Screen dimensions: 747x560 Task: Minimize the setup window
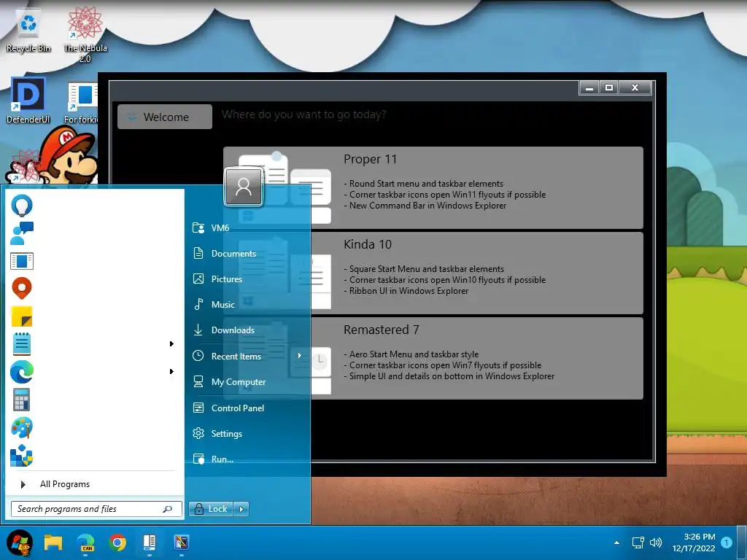pyautogui.click(x=589, y=87)
